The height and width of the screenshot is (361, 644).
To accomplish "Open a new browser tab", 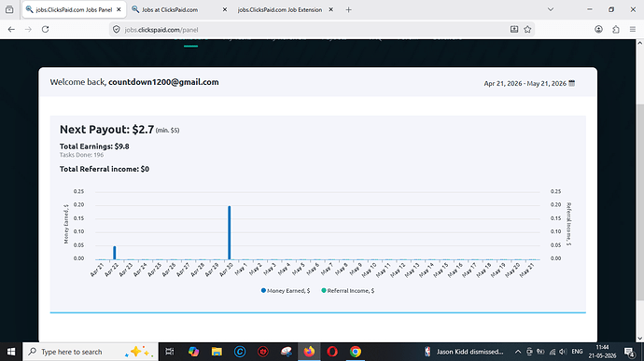I will point(348,9).
